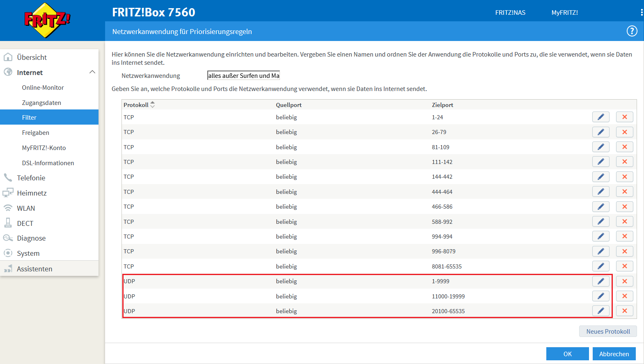Delete the TCP 111-142 rule
Viewport: 644px width, 364px height.
624,162
